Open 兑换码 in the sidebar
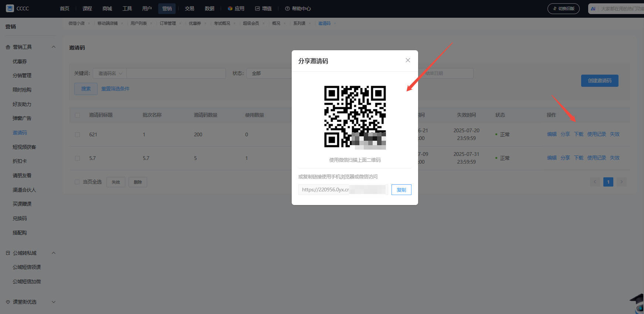 click(x=20, y=218)
